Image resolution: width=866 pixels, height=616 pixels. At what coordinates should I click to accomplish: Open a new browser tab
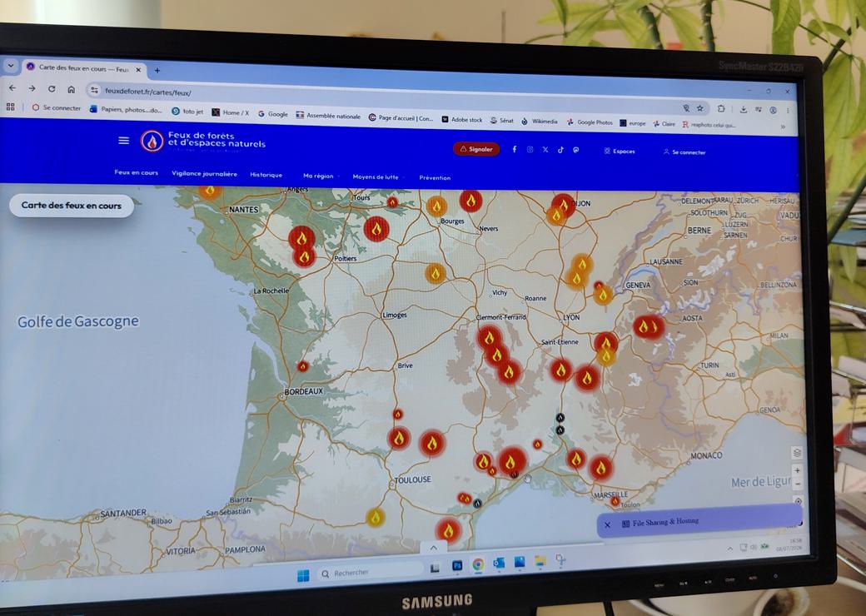pyautogui.click(x=157, y=71)
